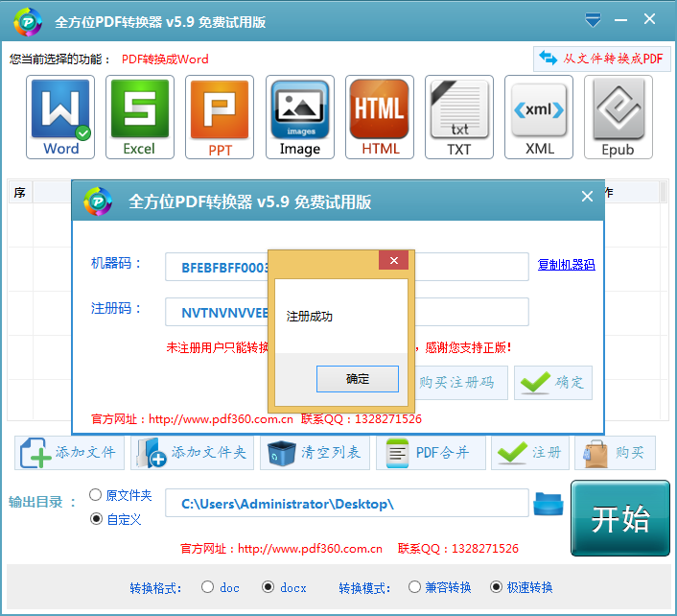The height and width of the screenshot is (616, 677).
Task: Choose 兼容转换 conversion mode
Action: pyautogui.click(x=414, y=586)
